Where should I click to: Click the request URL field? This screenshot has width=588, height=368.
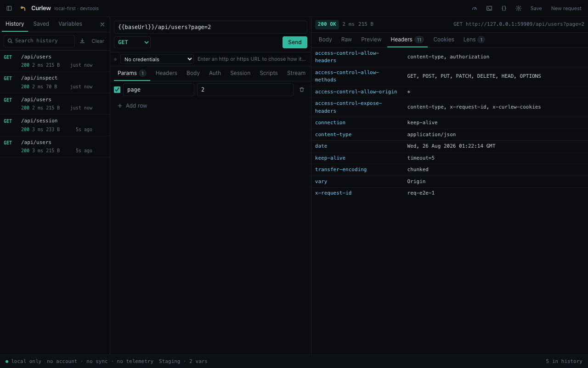[x=210, y=27]
